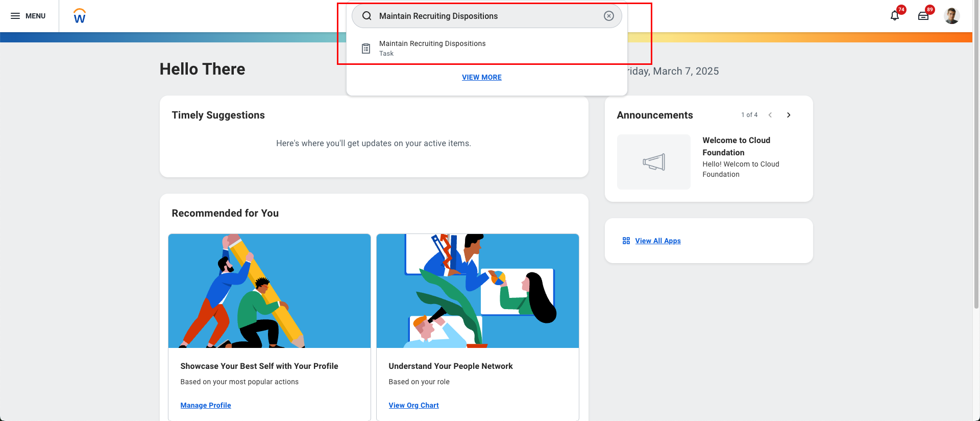
Task: Click the Showcase Your Best Self card image
Action: 269,291
